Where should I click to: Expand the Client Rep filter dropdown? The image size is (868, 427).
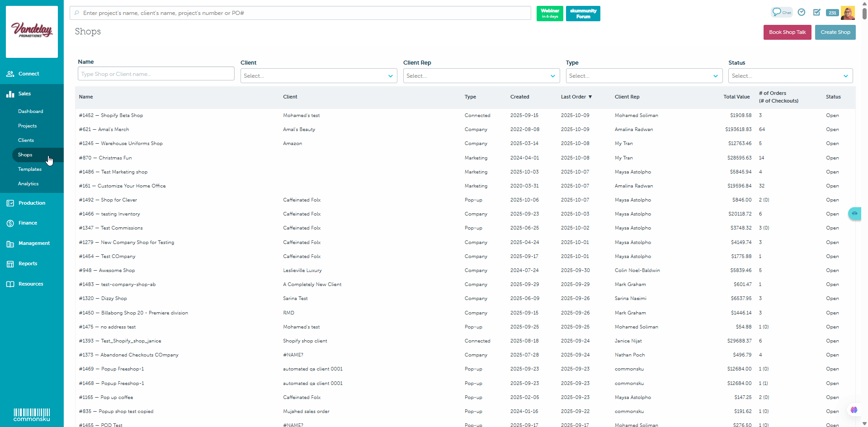(481, 76)
